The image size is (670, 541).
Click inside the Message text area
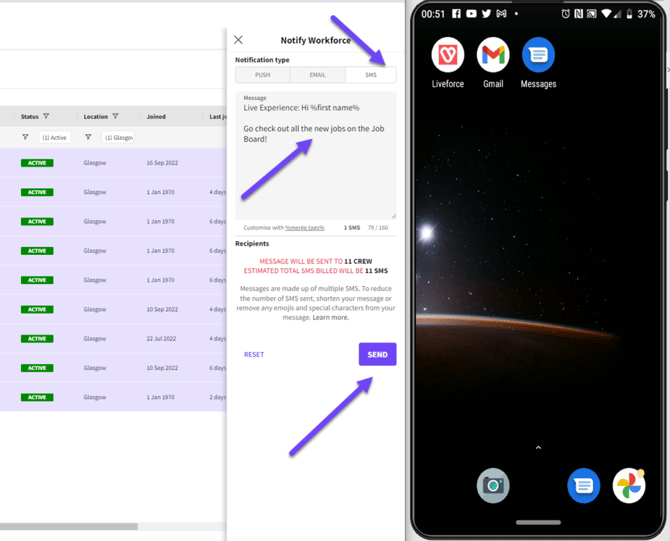(316, 156)
